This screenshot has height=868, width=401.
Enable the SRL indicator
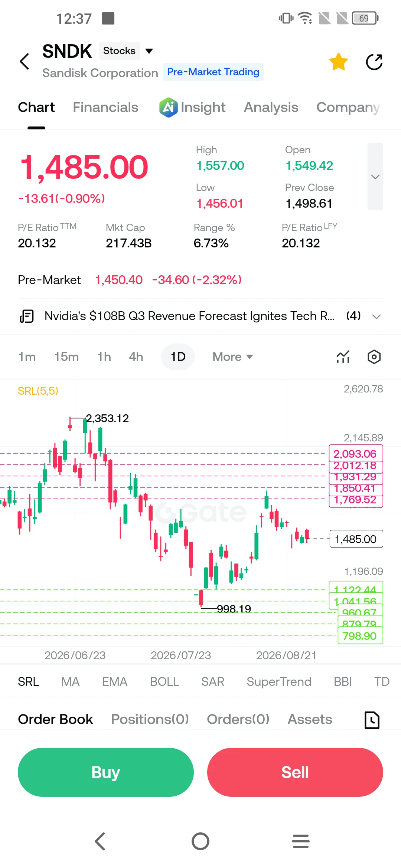pyautogui.click(x=28, y=682)
